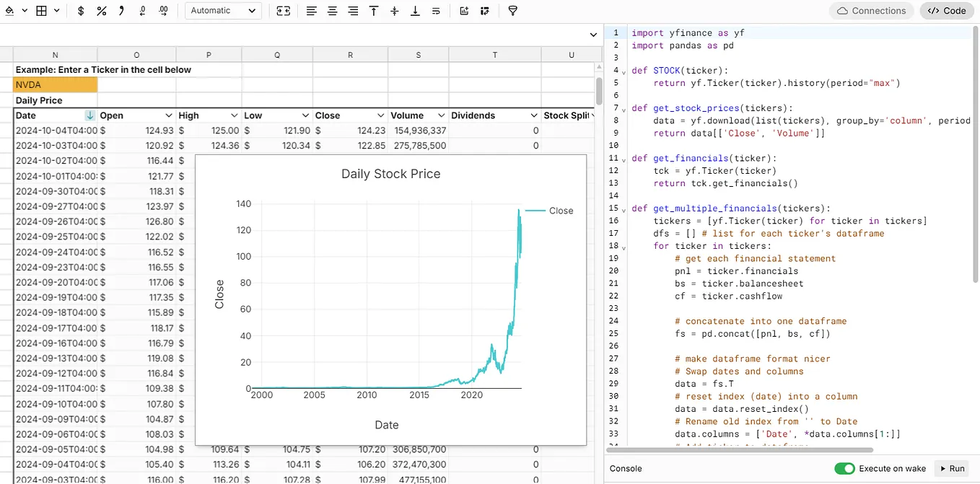Screen dimensions: 980x484
Task: Expand the formula bar chevron
Action: (593, 35)
